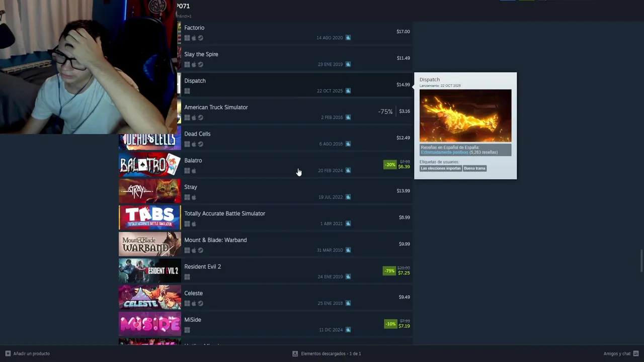Open the Dispatch title in the wishlist
This screenshot has height=362, width=644.
[195, 81]
